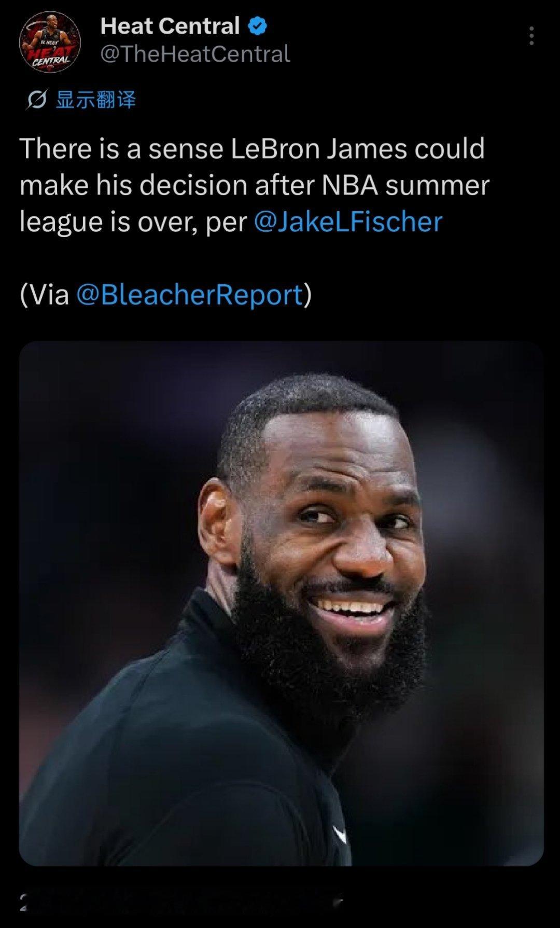Open the @TheHeatCentral handle
560x928 pixels.
[195, 54]
